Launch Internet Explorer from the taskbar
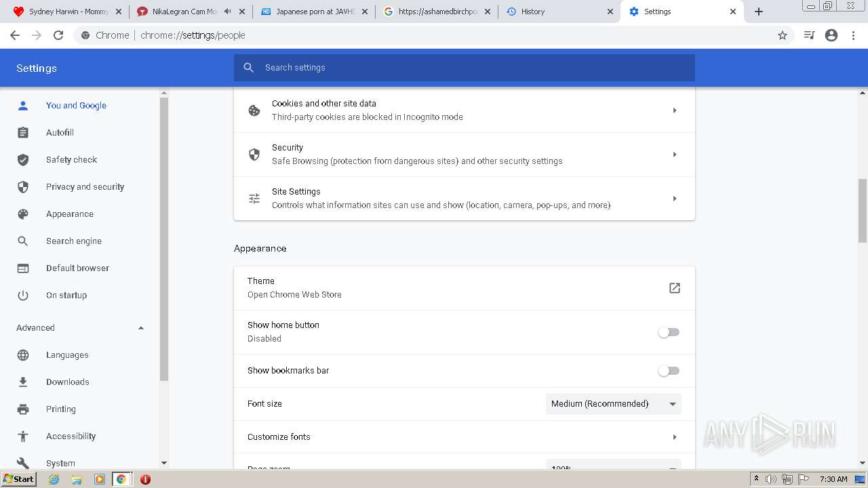868x488 pixels. (54, 479)
